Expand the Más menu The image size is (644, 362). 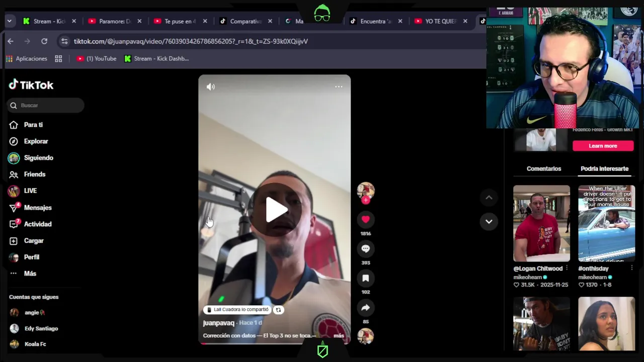click(x=30, y=274)
